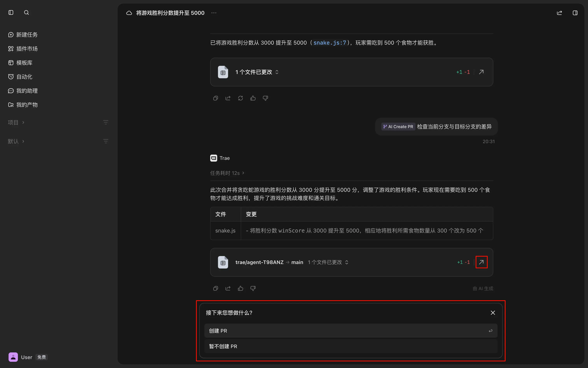Click the AI Create PR tag
Viewport: 588px width, 368px height.
tap(398, 127)
